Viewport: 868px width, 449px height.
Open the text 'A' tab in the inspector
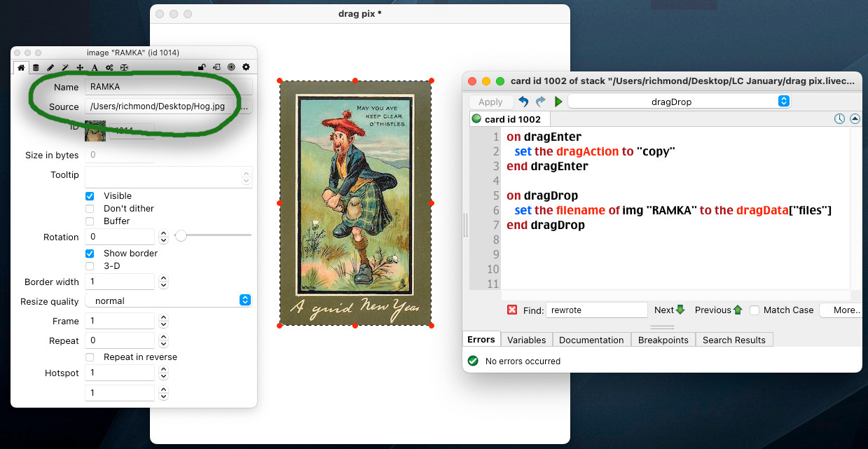tap(95, 67)
